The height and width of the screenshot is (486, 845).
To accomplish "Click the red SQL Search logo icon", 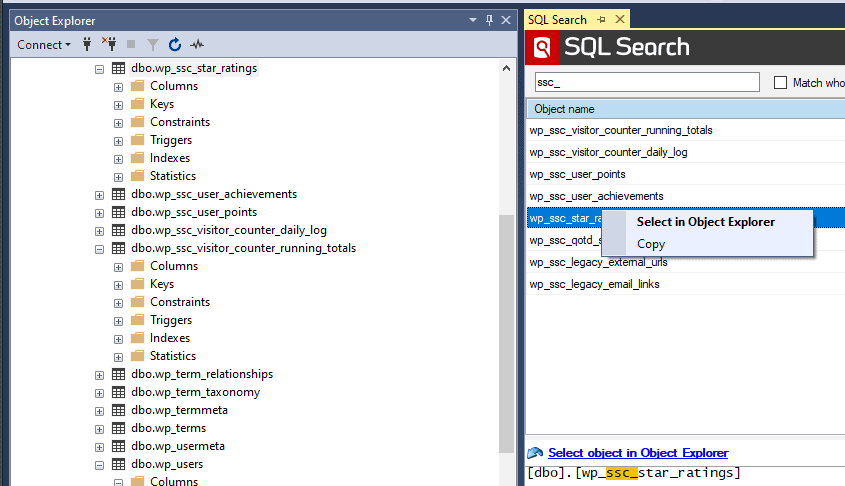I will click(x=542, y=47).
